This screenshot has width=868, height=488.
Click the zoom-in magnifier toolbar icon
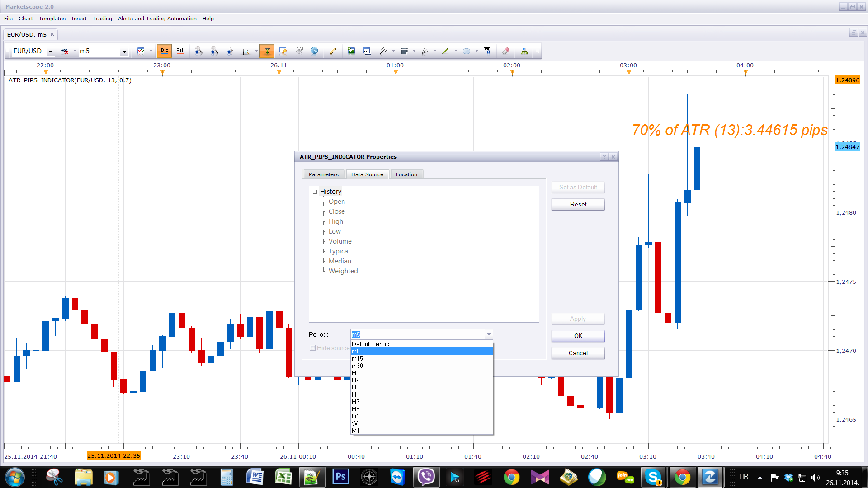click(198, 51)
